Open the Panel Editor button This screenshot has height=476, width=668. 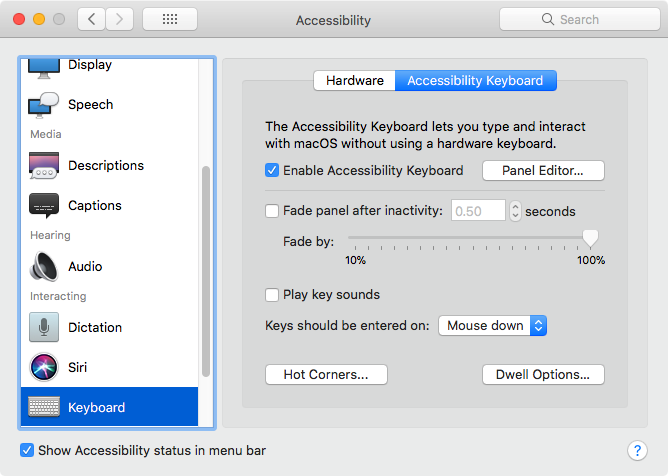[x=543, y=171]
